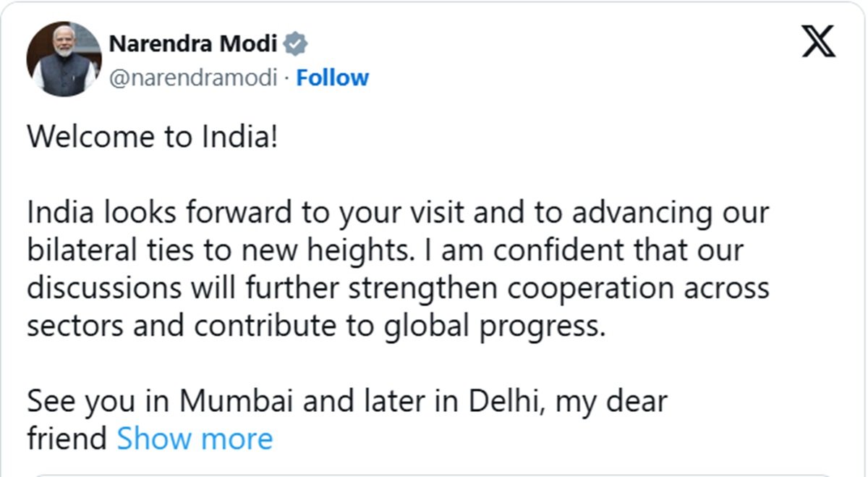This screenshot has height=477, width=868.
Task: Click the blue verified badge
Action: [x=295, y=44]
